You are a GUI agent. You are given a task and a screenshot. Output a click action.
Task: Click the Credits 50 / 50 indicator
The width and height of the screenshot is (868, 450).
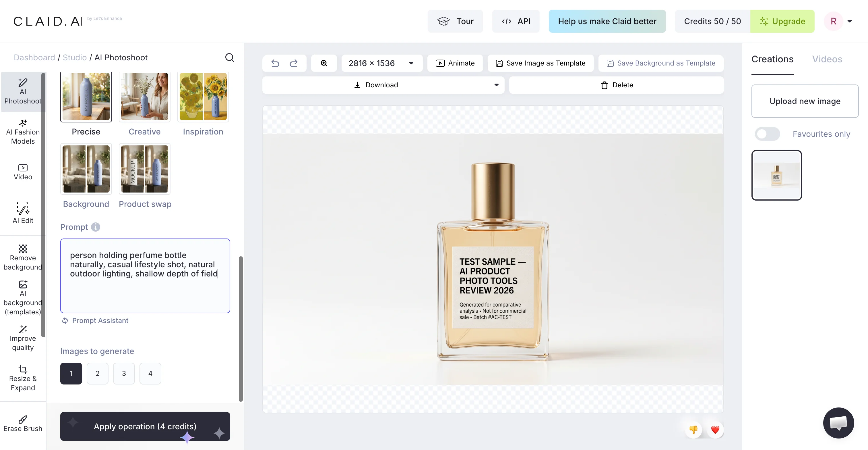coord(712,21)
